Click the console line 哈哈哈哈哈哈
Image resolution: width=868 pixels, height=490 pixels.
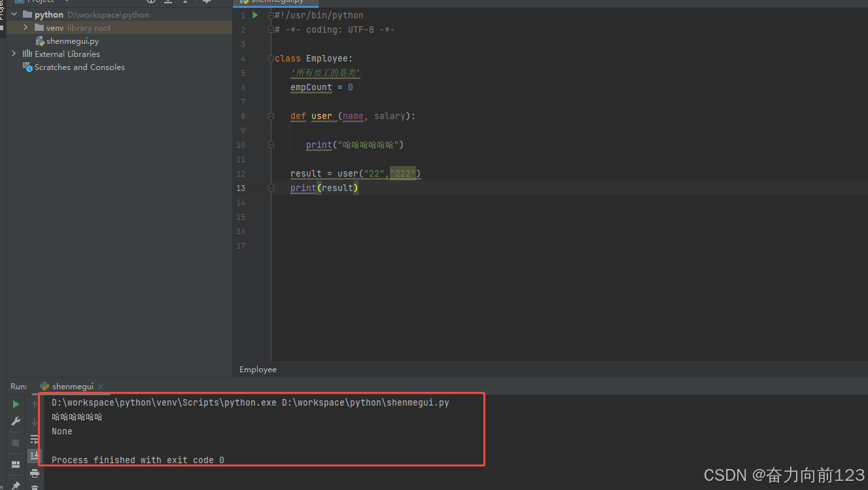[77, 417]
